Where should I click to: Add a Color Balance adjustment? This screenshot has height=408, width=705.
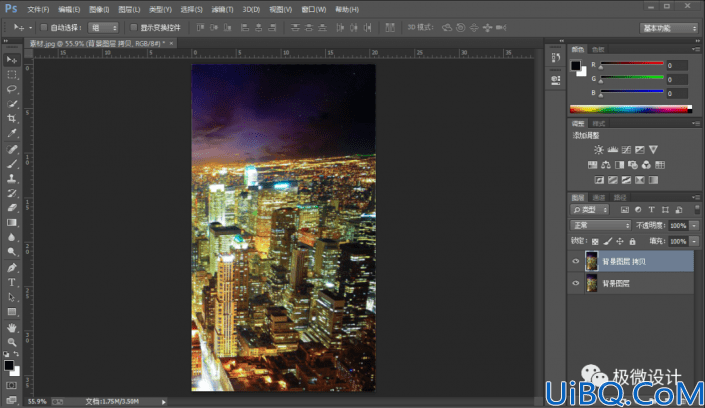606,165
